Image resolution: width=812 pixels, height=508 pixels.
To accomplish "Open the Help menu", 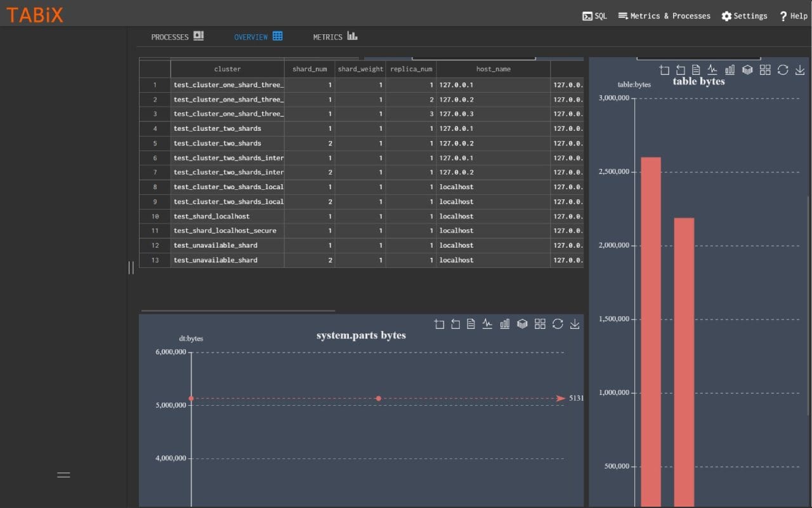I will pos(793,15).
